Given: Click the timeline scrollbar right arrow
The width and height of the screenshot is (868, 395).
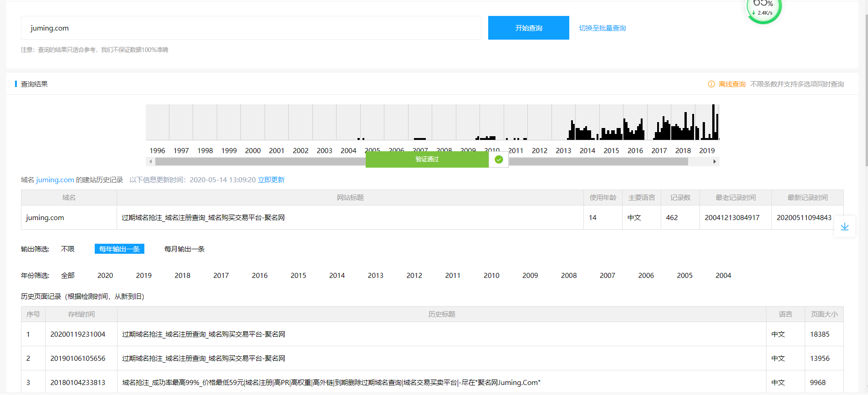Looking at the screenshot, I should 715,161.
